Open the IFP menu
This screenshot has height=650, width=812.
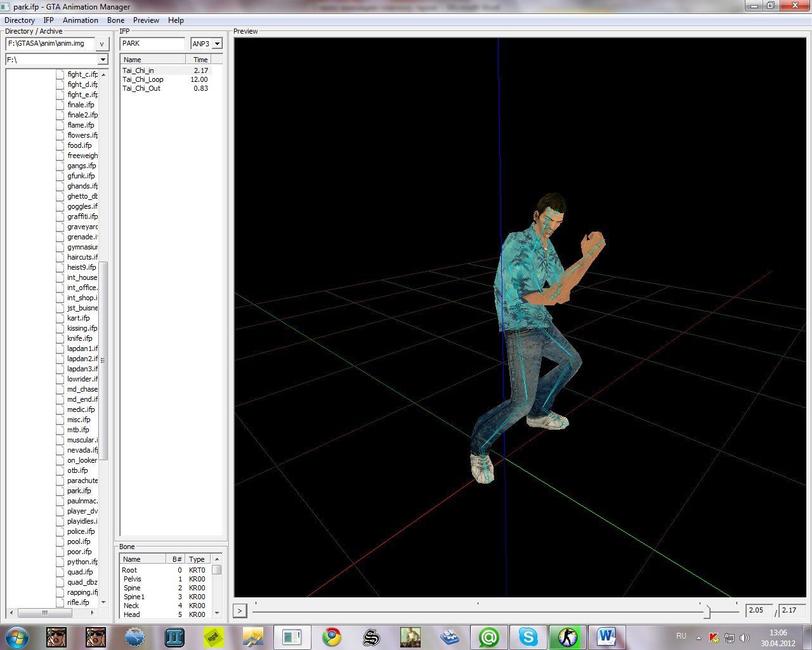pos(48,20)
